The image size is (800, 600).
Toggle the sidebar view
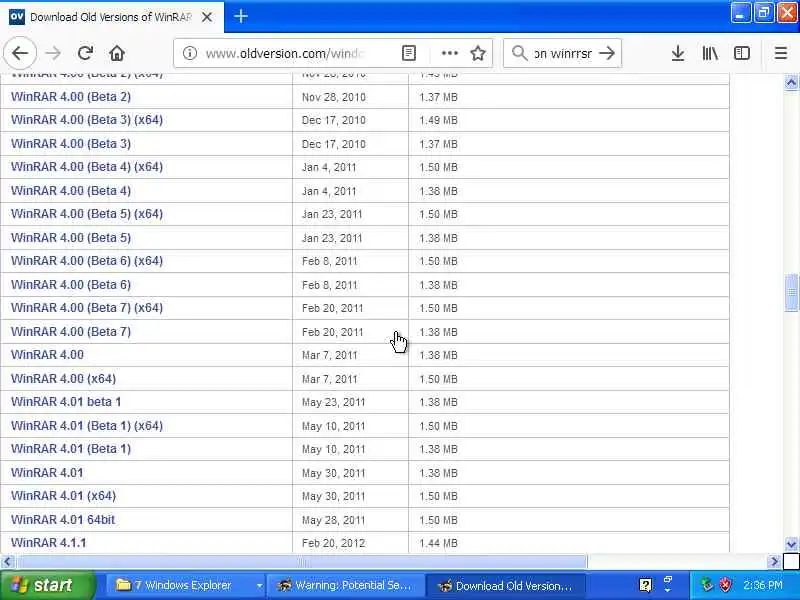coord(742,53)
